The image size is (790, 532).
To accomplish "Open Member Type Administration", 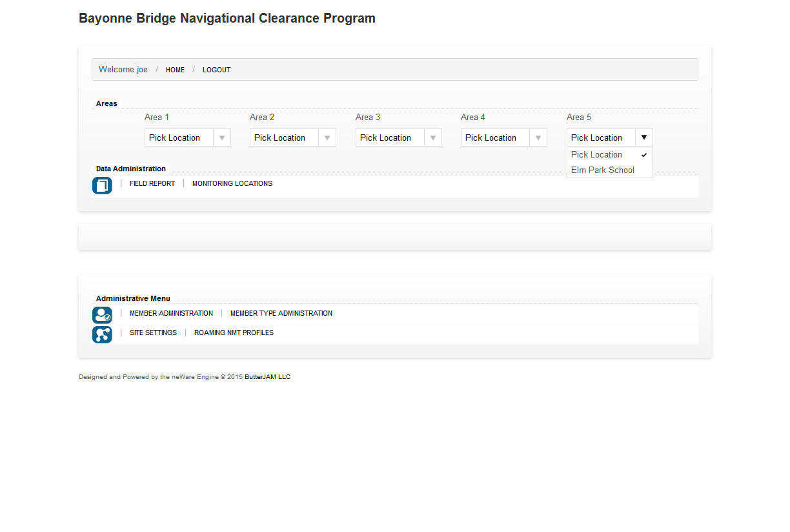I will [281, 314].
